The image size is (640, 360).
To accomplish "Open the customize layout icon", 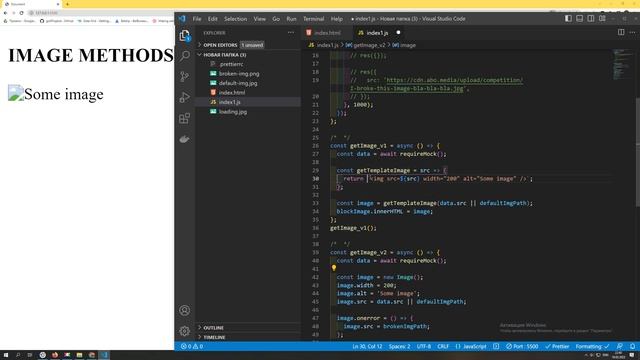I will (x=602, y=18).
